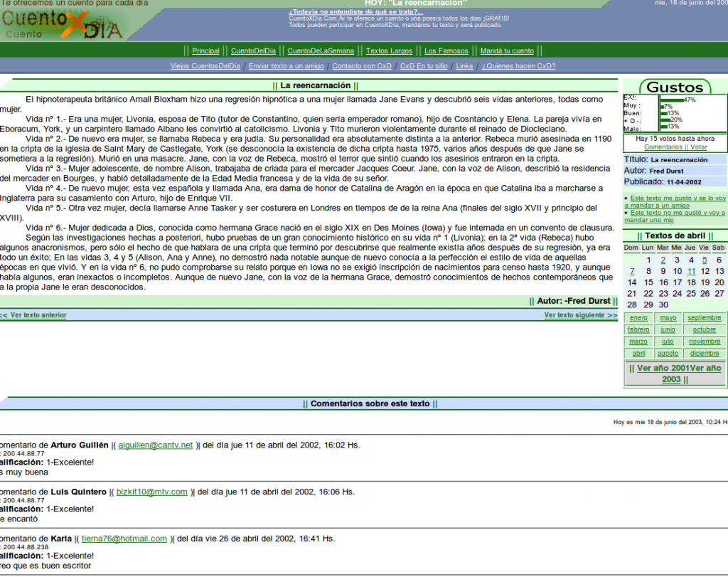The width and height of the screenshot is (728, 577).
Task: Select day 11 in April calendar
Action: click(692, 271)
